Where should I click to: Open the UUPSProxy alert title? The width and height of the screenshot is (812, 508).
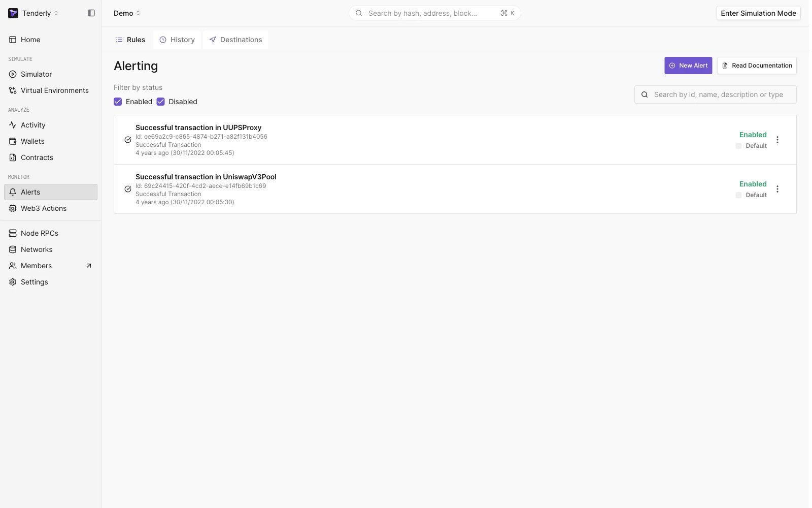pos(198,128)
